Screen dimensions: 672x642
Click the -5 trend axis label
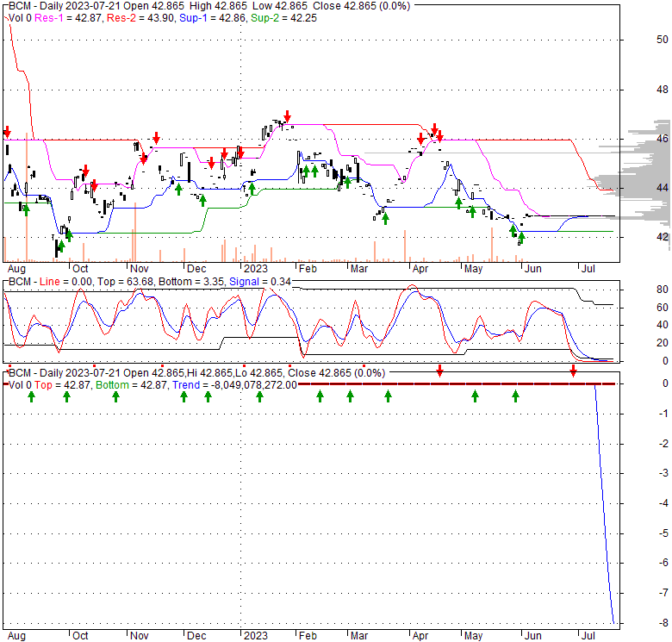coord(663,533)
